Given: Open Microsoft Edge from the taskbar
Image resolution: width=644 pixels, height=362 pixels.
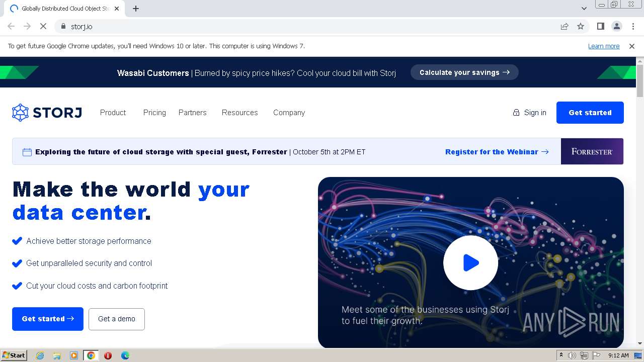Looking at the screenshot, I should pyautogui.click(x=125, y=355).
